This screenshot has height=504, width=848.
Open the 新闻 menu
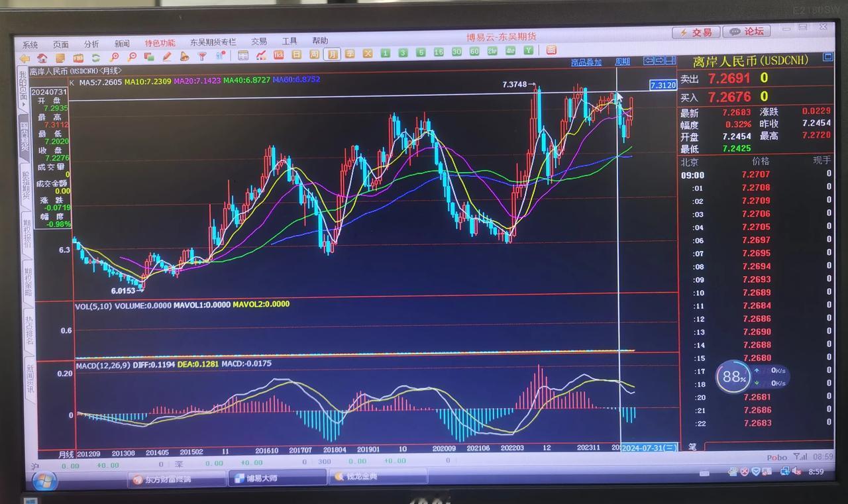[122, 44]
